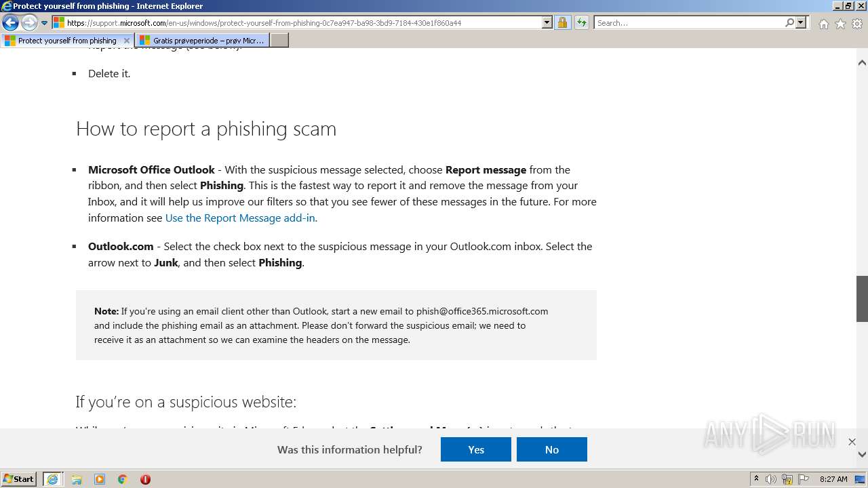Open Chrome taskbar icon
This screenshot has height=488, width=868.
123,479
